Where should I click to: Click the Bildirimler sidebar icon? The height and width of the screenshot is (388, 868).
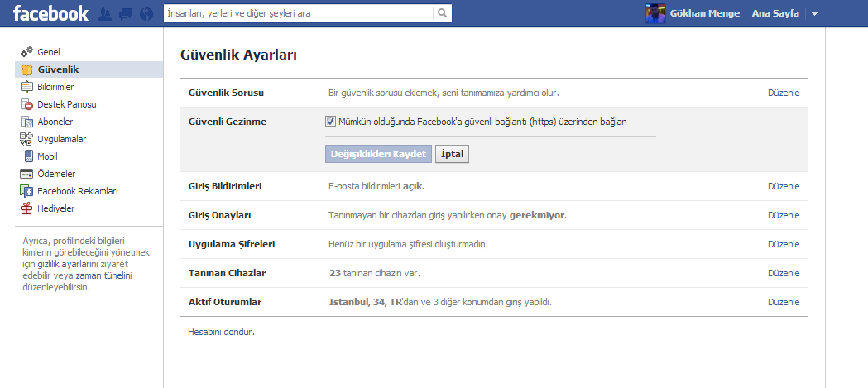tap(26, 87)
